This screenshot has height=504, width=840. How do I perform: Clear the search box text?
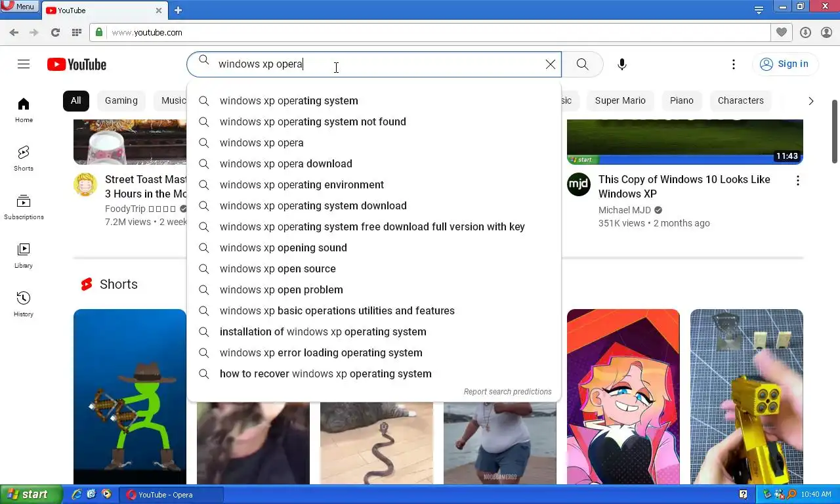tap(551, 64)
